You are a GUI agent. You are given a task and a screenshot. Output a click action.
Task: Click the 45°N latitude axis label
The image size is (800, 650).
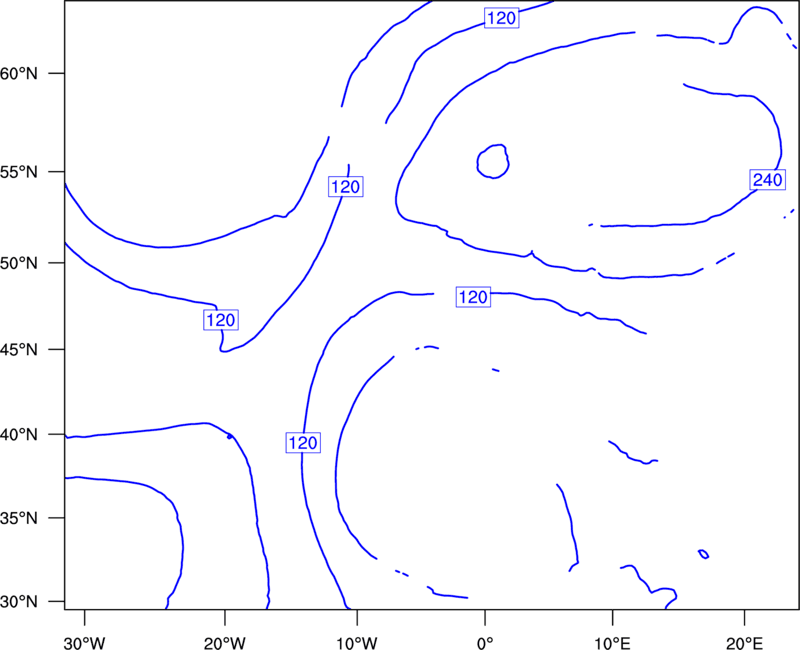(x=19, y=350)
